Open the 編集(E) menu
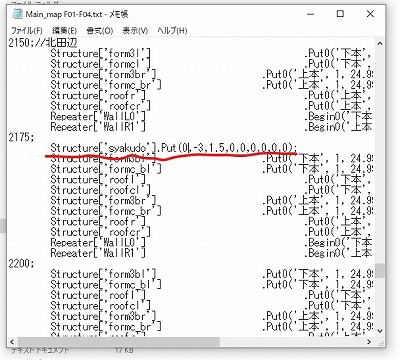The image size is (400, 360). click(64, 31)
